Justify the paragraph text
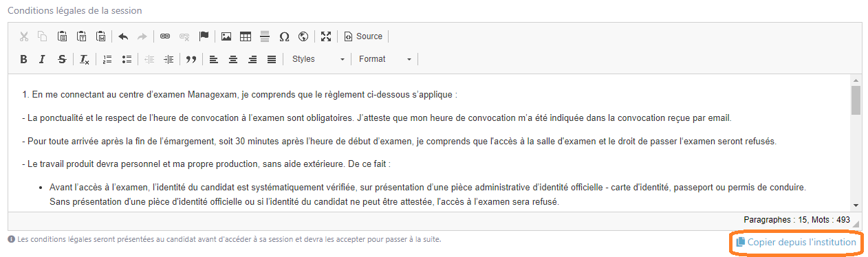The image size is (868, 257). (x=272, y=59)
